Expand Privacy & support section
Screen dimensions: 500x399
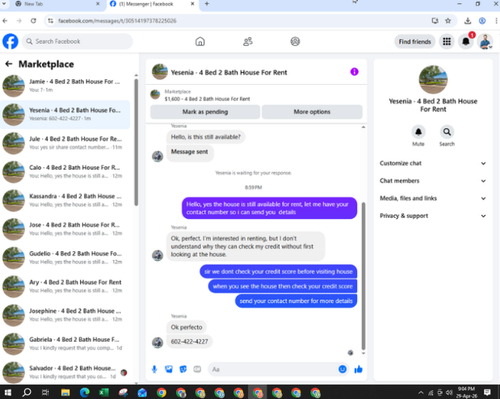coord(433,216)
